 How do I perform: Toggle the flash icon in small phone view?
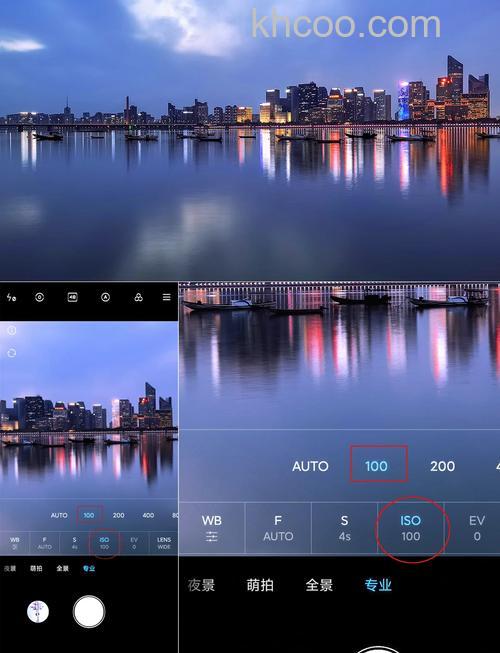(11, 297)
